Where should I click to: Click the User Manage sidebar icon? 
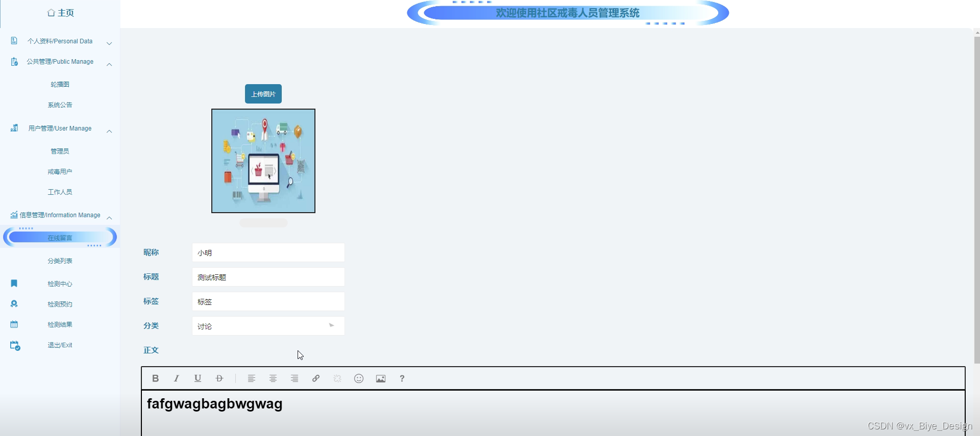[x=14, y=128]
